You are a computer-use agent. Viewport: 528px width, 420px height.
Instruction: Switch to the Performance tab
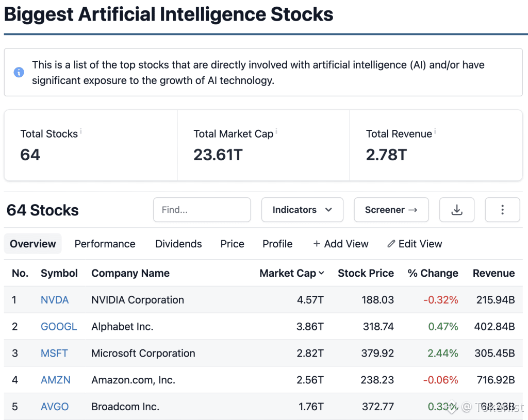pyautogui.click(x=105, y=244)
